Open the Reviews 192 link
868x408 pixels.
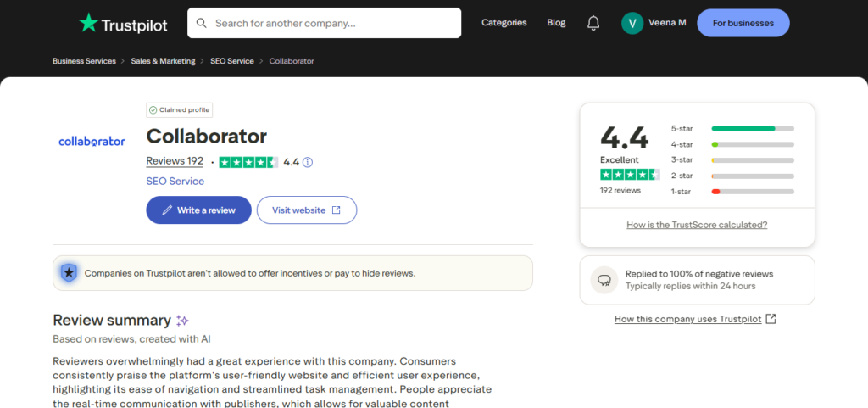pos(175,161)
